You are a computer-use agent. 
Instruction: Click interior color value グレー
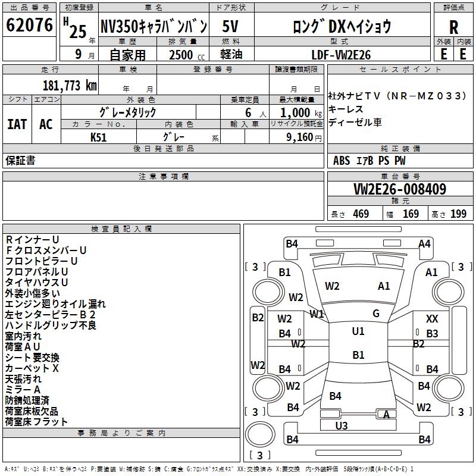click(x=174, y=137)
